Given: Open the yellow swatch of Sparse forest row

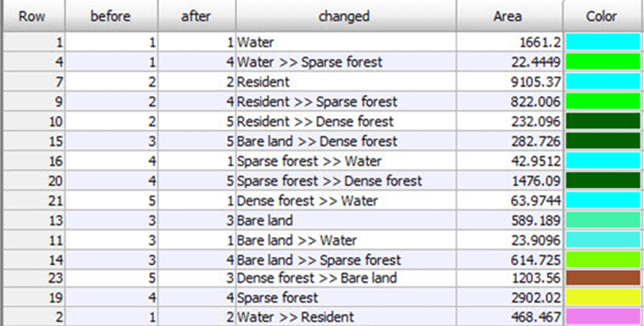Looking at the screenshot, I should pyautogui.click(x=603, y=298).
